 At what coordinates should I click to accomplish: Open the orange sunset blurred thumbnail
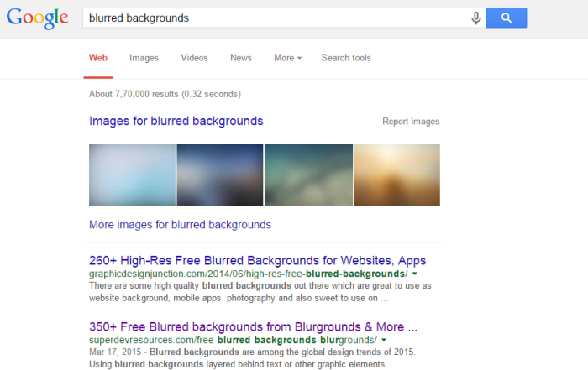tap(397, 175)
